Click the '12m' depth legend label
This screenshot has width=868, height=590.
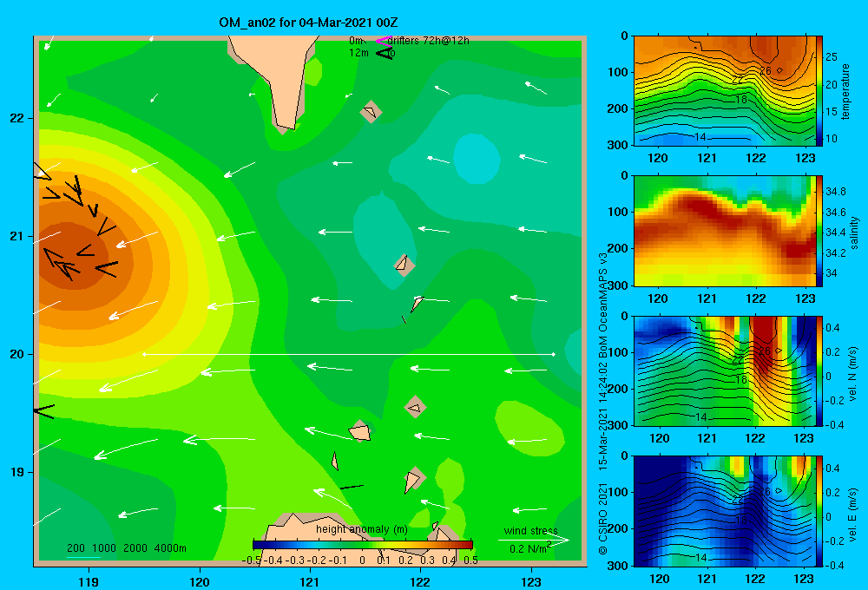pos(358,53)
